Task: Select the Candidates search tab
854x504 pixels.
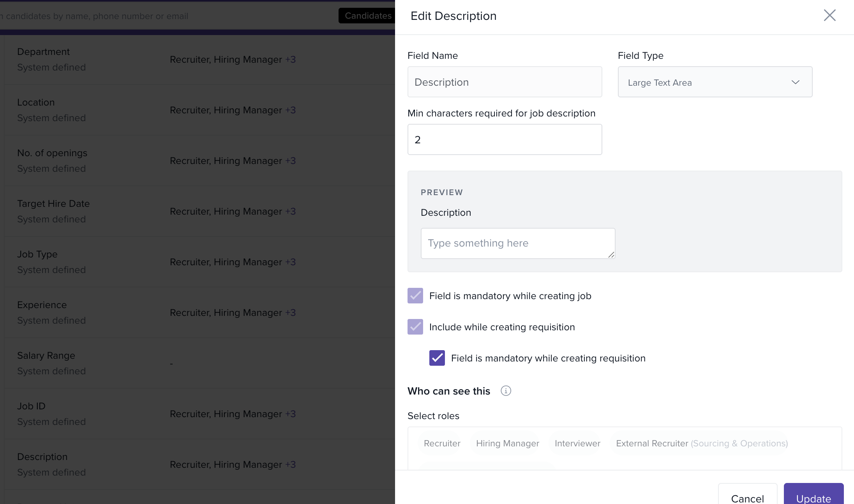Action: point(367,16)
